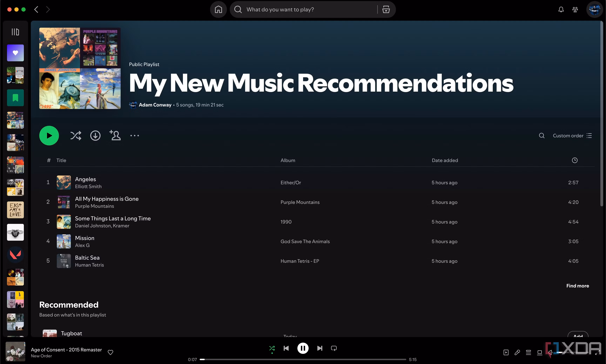Open Liked Songs in sidebar
Image resolution: width=606 pixels, height=364 pixels.
(x=15, y=53)
